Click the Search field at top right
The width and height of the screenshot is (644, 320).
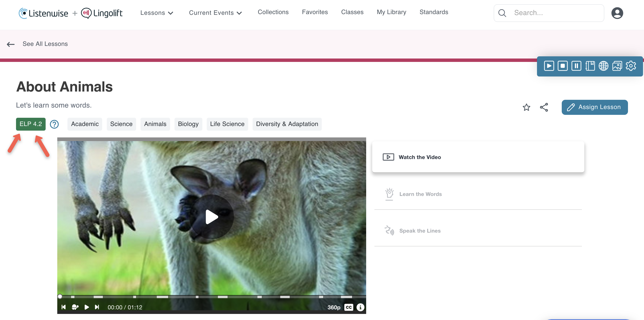[x=549, y=13]
